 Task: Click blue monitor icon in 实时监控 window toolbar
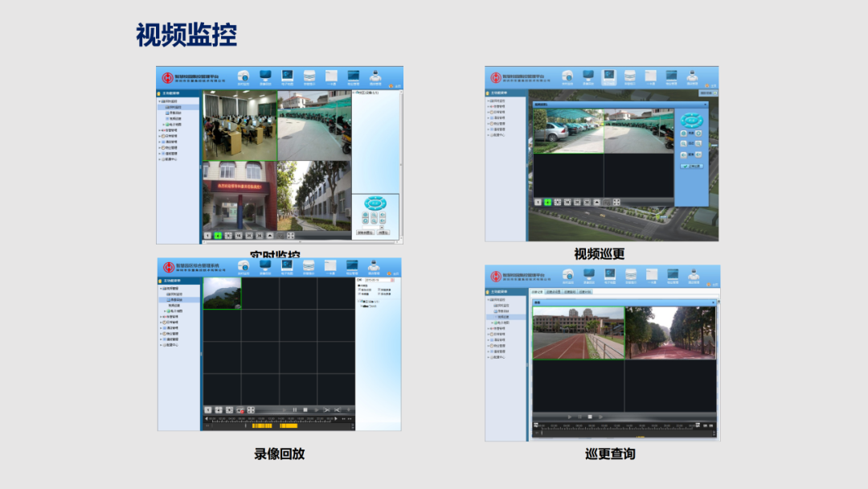click(x=265, y=76)
